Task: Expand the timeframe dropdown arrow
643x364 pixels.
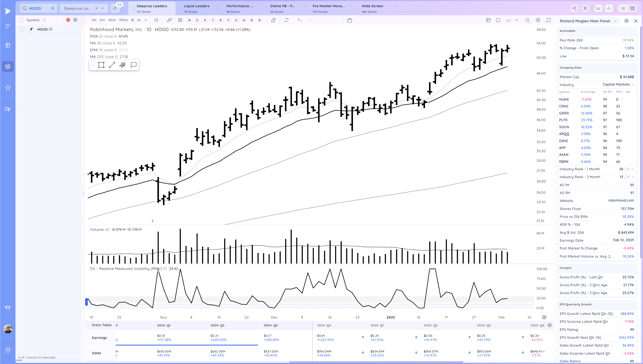Action: (146, 20)
